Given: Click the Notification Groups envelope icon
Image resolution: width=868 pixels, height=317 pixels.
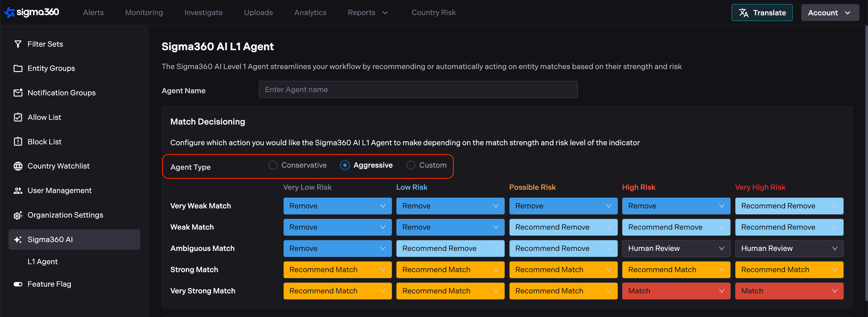Looking at the screenshot, I should point(18,93).
